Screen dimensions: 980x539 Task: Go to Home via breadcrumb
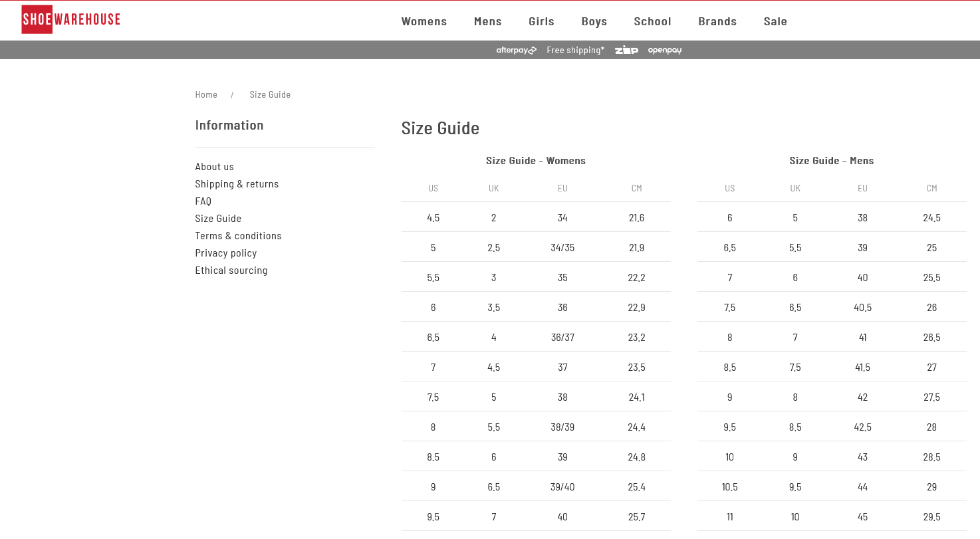[206, 94]
